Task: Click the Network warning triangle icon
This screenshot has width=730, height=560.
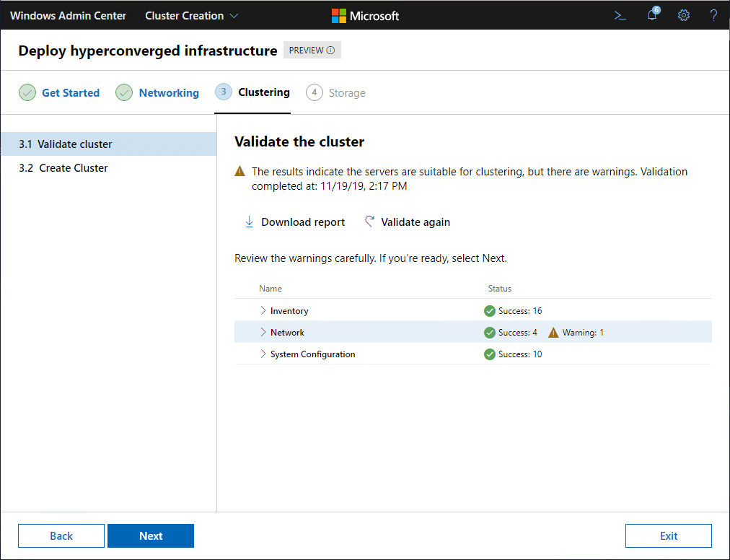Action: [x=553, y=333]
